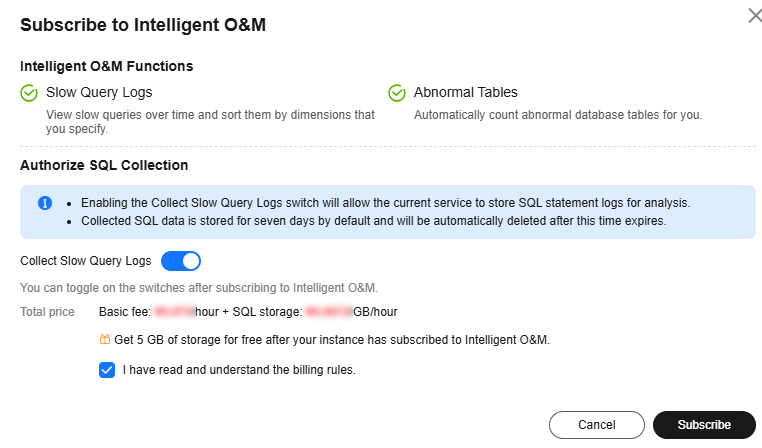The width and height of the screenshot is (762, 448).
Task: Click the bullet about seven-day SQL data storage
Action: (x=374, y=221)
